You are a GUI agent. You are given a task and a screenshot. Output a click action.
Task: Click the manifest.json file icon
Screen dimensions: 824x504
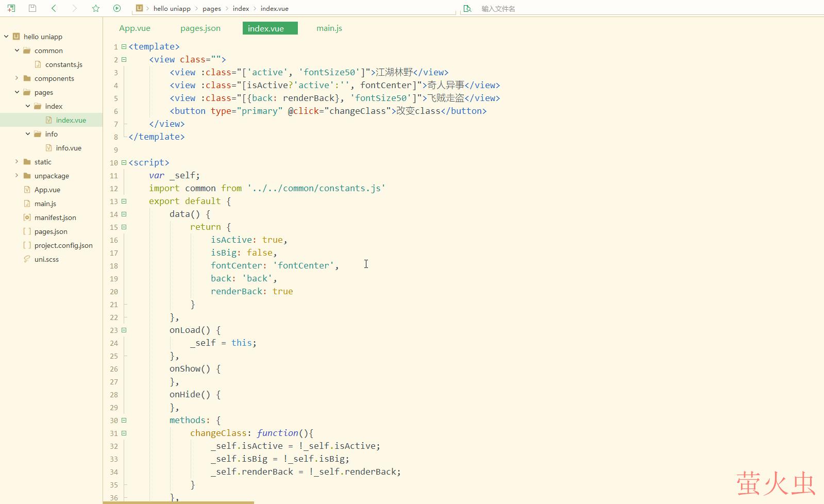pos(27,217)
